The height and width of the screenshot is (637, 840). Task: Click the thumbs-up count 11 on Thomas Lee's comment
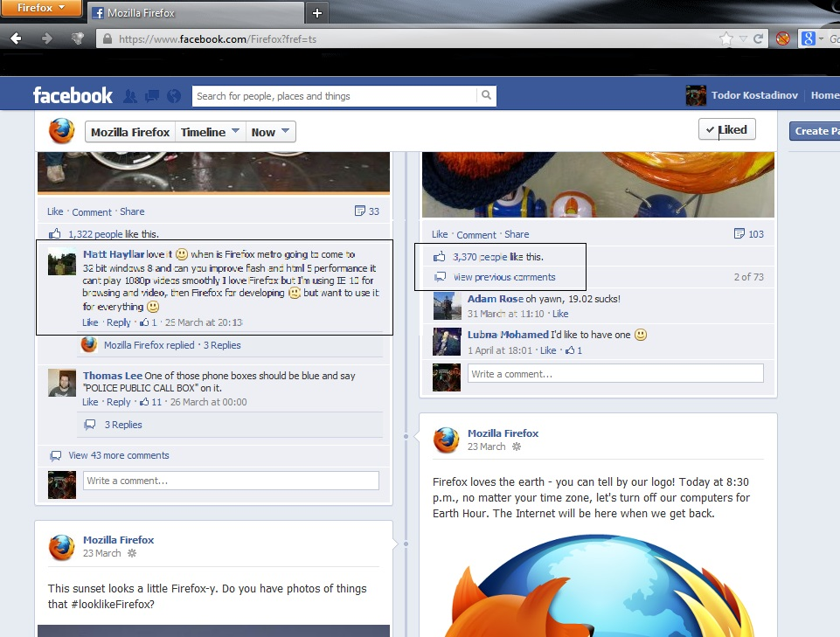click(x=150, y=402)
